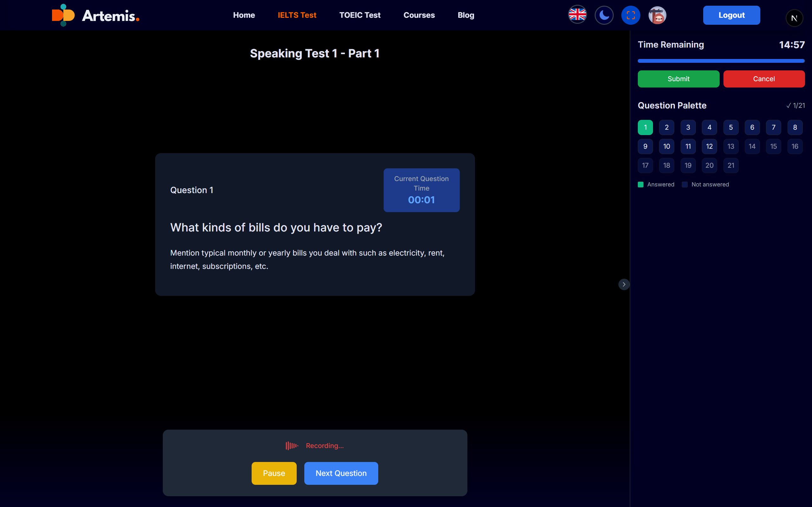Viewport: 812px width, 507px height.
Task: Jump to question 7 in palette
Action: coord(773,127)
